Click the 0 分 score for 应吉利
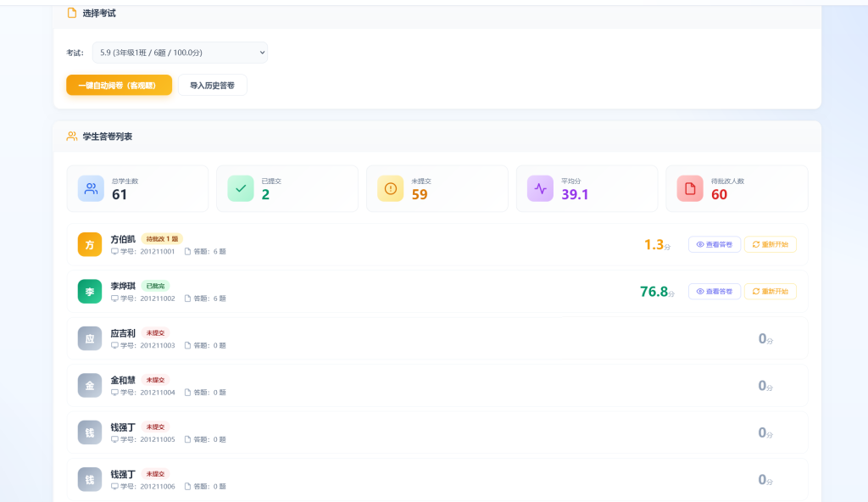This screenshot has width=868, height=502. coord(765,338)
